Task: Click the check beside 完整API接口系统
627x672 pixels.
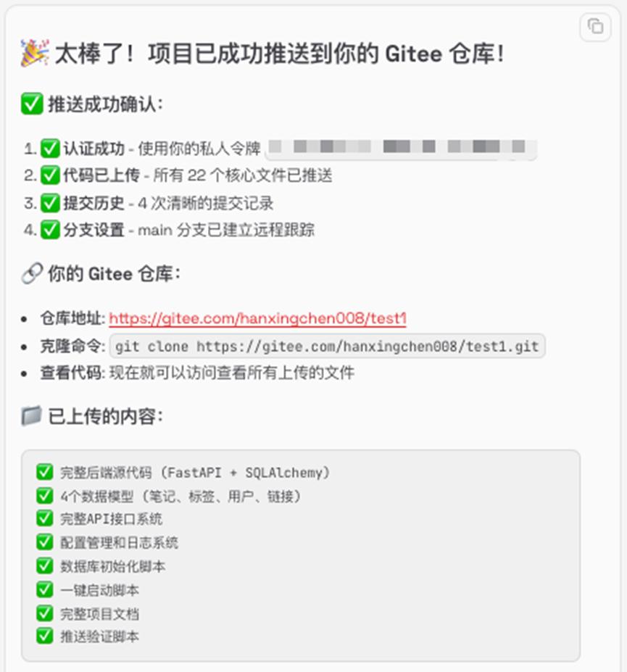Action: point(44,518)
